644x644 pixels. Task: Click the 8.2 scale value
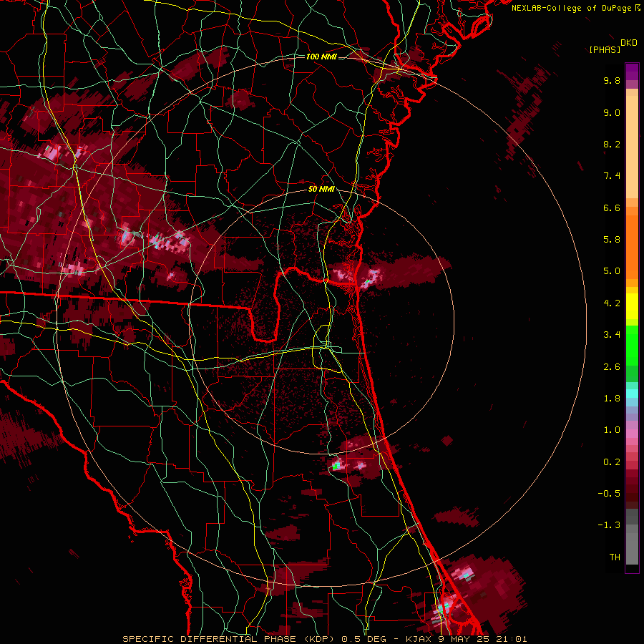[612, 144]
